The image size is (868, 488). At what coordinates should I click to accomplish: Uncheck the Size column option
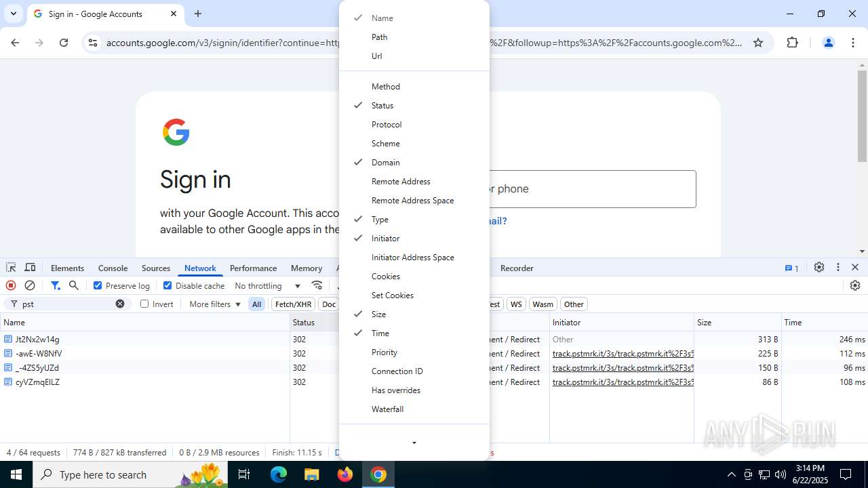pos(414,314)
